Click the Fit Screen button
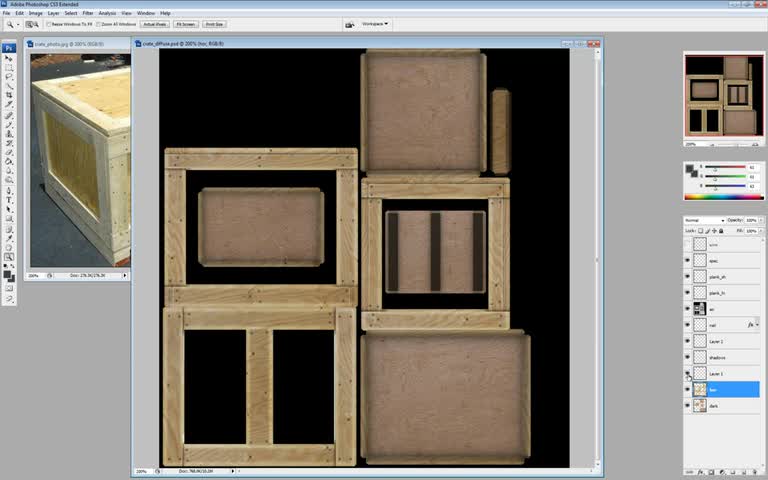This screenshot has width=768, height=480. tap(186, 24)
